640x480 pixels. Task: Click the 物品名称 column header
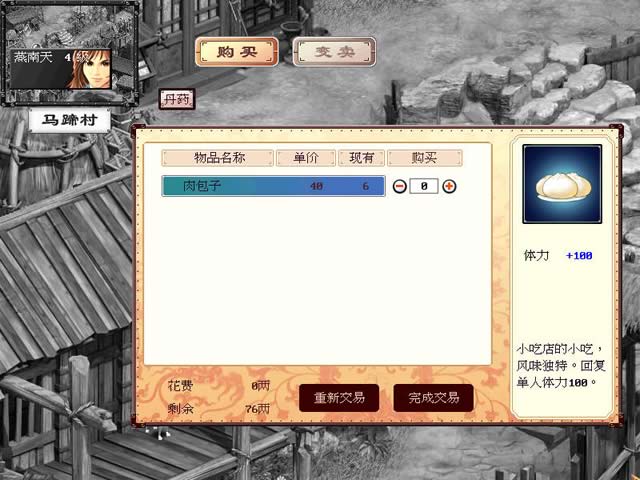pos(218,158)
